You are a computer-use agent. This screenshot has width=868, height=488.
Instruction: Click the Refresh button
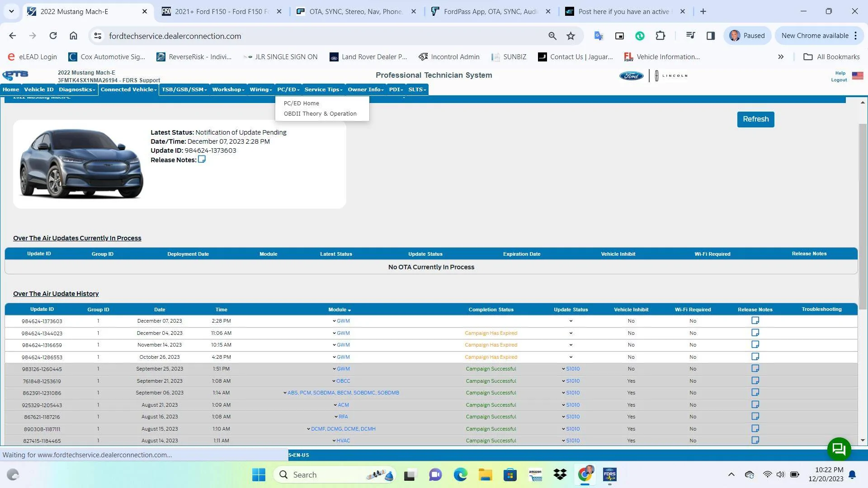(x=755, y=119)
